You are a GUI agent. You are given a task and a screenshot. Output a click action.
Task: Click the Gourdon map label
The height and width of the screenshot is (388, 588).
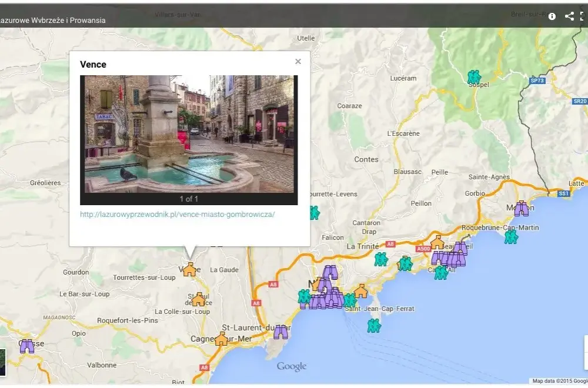coord(76,272)
